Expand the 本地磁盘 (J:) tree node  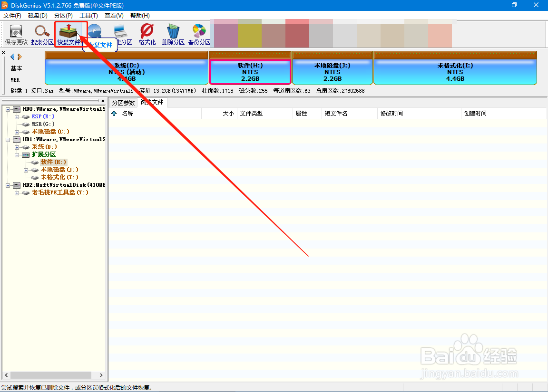pos(26,170)
